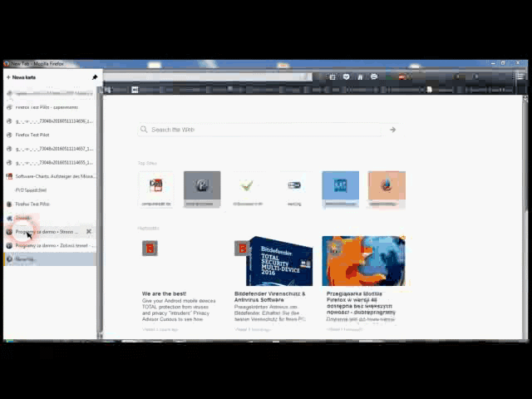Open the orange Firefox top site tile

pos(387,189)
